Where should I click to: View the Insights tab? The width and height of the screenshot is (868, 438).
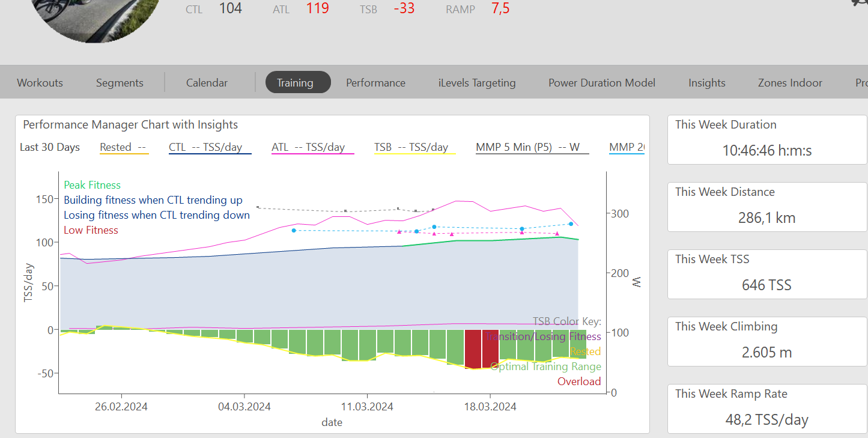[x=706, y=83]
